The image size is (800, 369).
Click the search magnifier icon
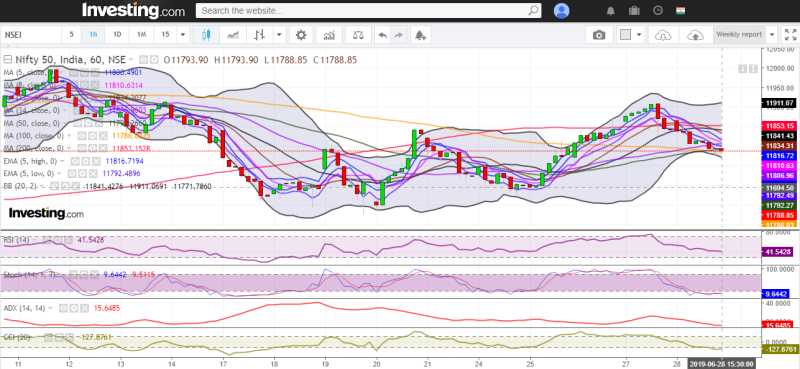(533, 10)
